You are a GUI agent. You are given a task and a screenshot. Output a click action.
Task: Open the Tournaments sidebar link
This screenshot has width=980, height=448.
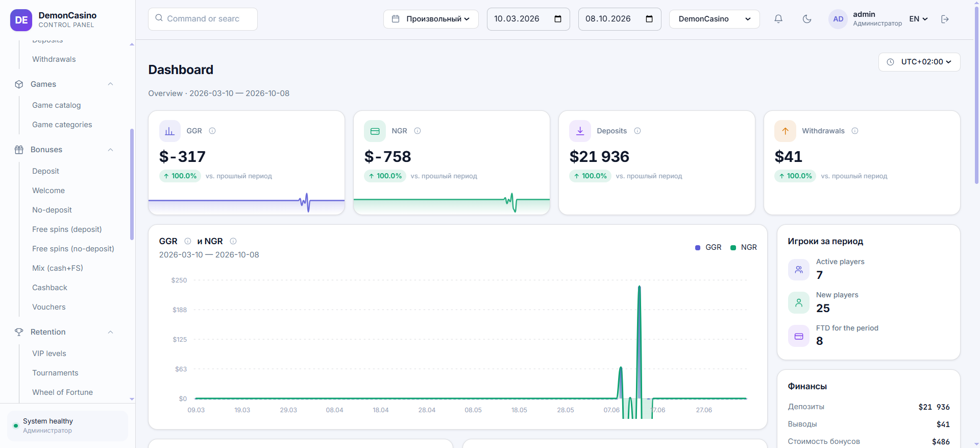pos(56,373)
